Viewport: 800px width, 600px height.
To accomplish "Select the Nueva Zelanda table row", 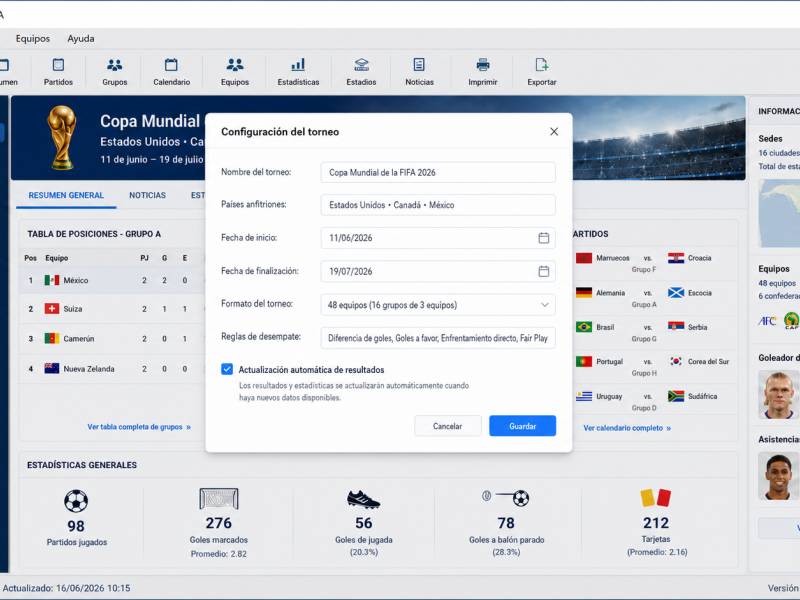I will tap(112, 368).
